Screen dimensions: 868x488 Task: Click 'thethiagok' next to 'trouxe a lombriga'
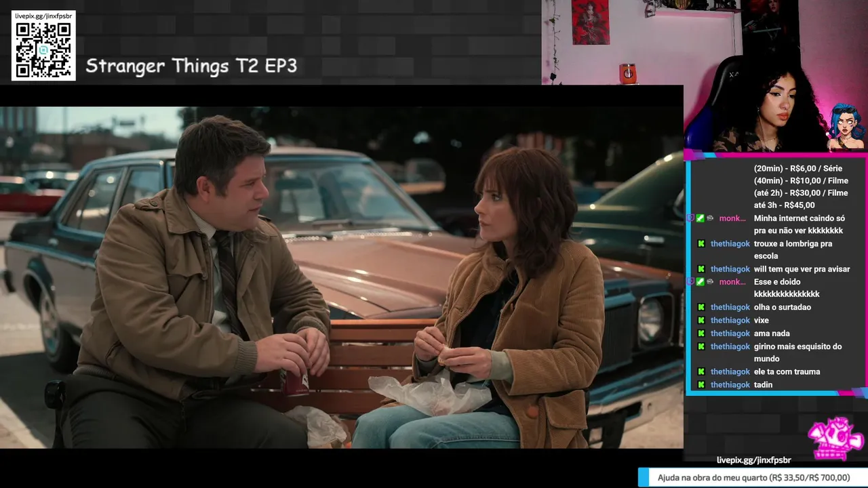(730, 244)
